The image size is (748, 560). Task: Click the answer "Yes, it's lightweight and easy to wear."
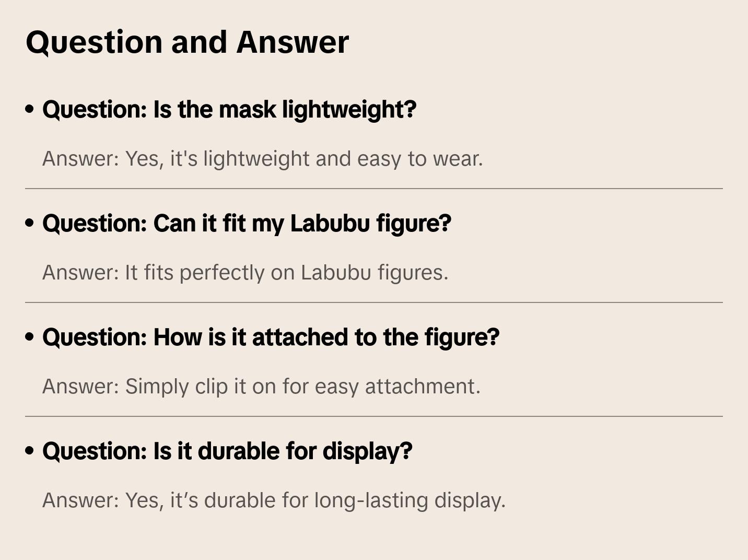262,158
